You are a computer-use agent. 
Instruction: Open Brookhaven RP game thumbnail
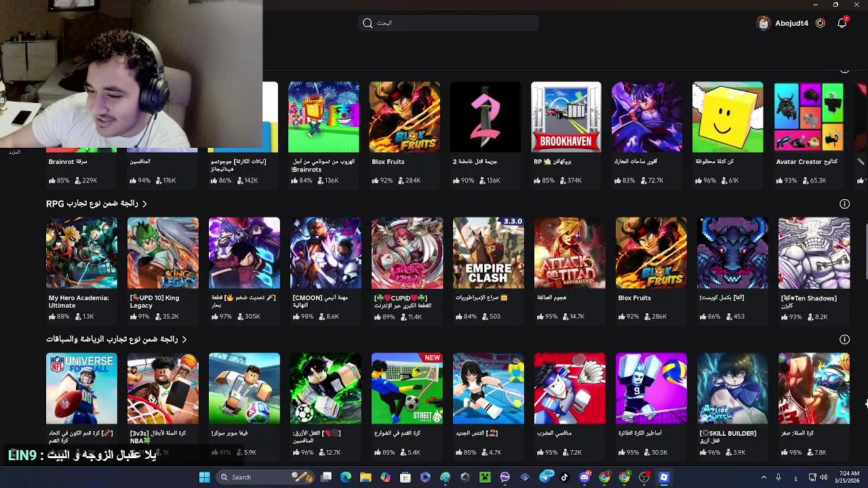coord(566,117)
